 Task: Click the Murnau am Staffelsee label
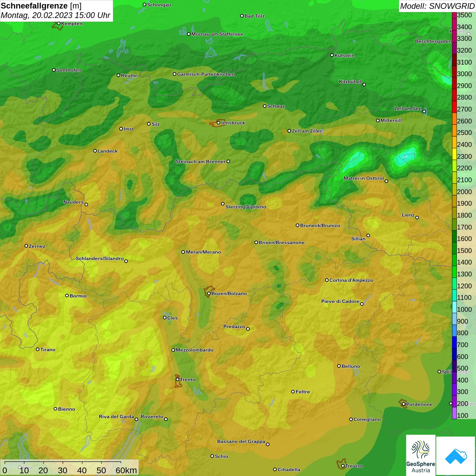coord(217,34)
